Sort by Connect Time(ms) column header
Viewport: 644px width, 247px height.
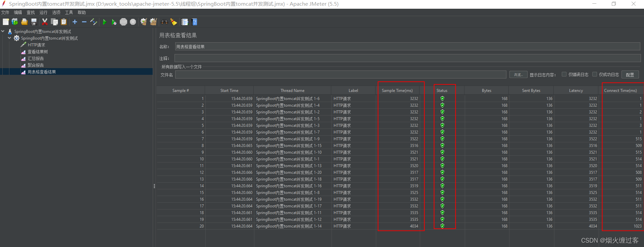tap(621, 91)
